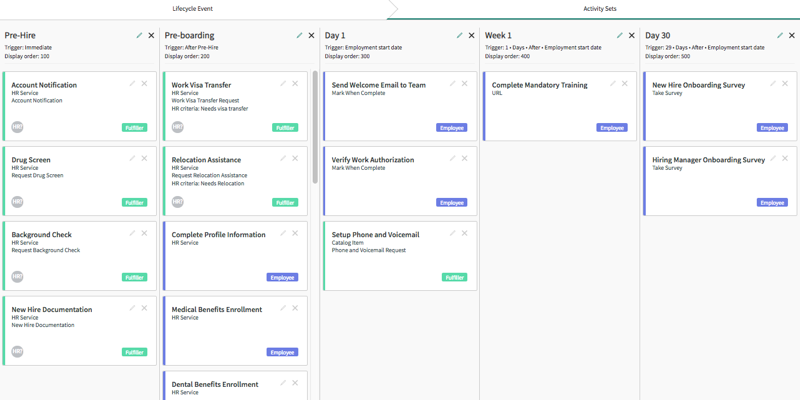Screen dimensions: 800x400
Task: Edit the Pre-boarding activity set
Action: pos(299,35)
